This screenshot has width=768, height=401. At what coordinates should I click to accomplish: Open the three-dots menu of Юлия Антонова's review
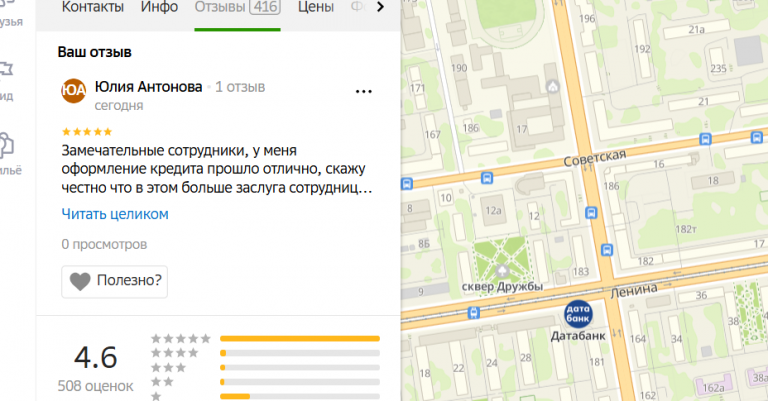tap(363, 92)
